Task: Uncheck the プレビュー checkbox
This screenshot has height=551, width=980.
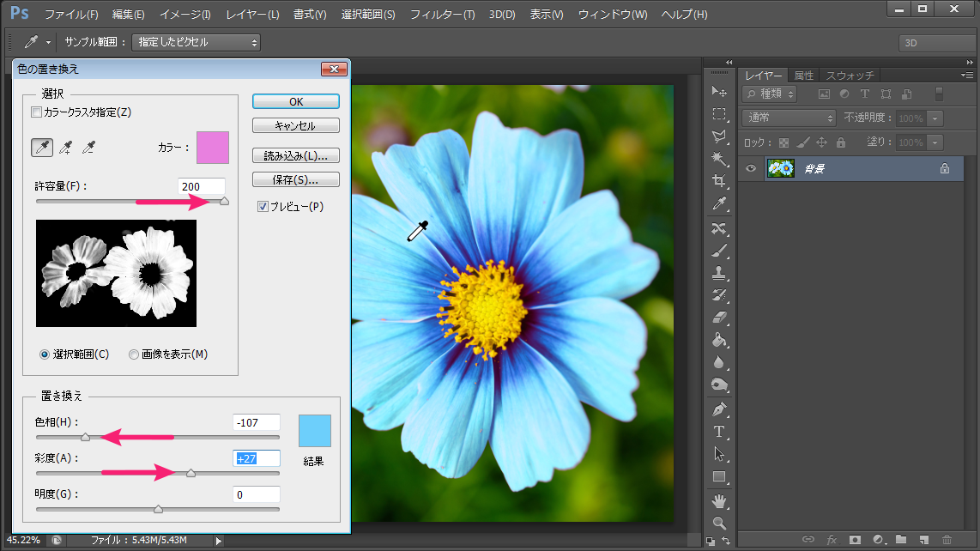Action: click(x=263, y=206)
